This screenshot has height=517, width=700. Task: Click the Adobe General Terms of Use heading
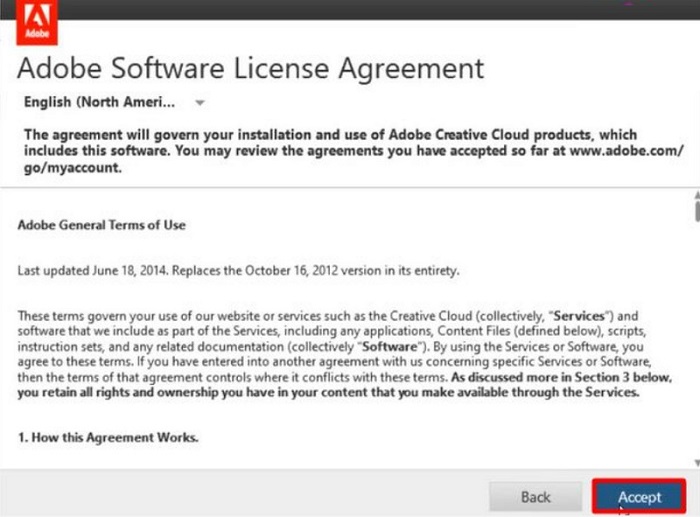pos(101,225)
